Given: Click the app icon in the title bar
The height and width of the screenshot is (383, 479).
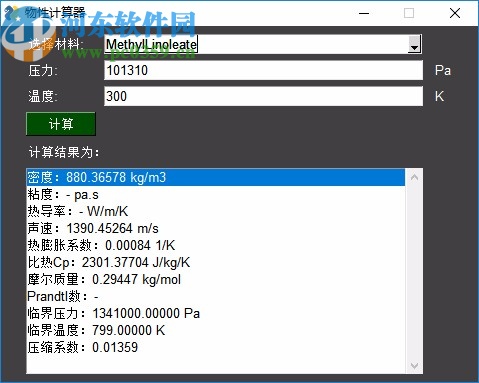Looking at the screenshot, I should (x=12, y=13).
